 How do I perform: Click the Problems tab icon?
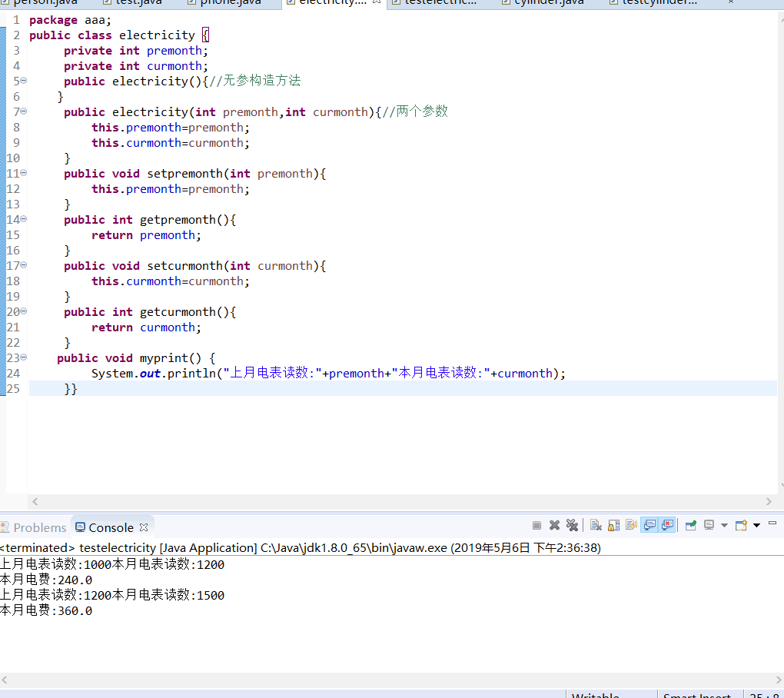pyautogui.click(x=5, y=527)
